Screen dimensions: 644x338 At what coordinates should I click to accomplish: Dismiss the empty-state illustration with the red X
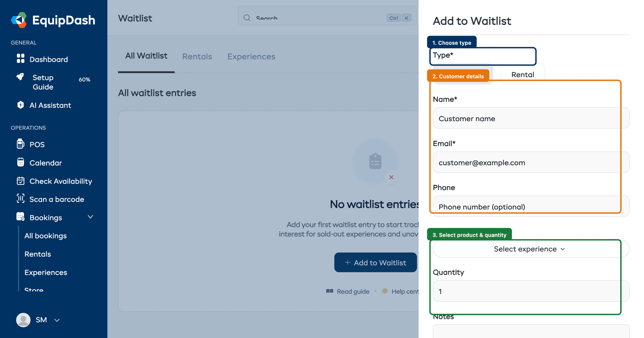[391, 177]
